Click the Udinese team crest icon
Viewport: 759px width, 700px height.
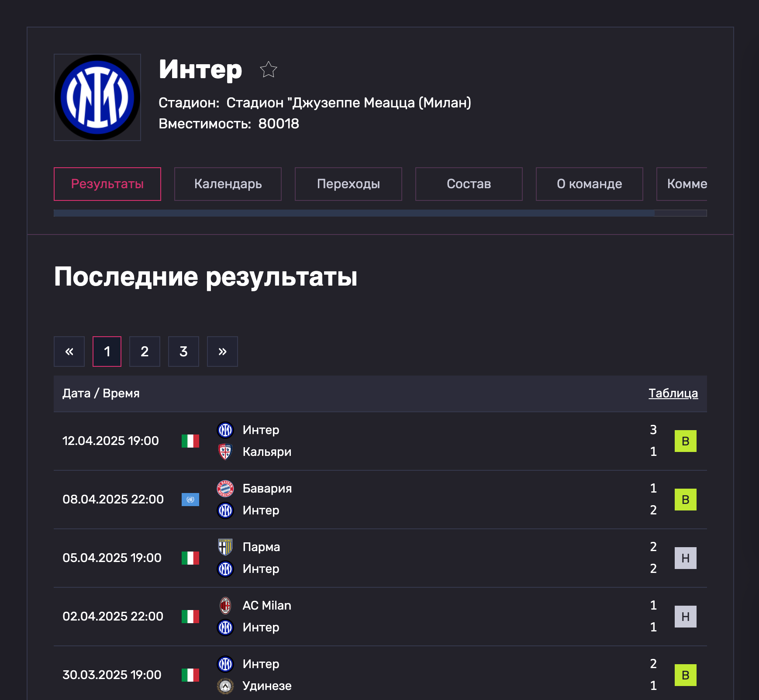point(225,686)
